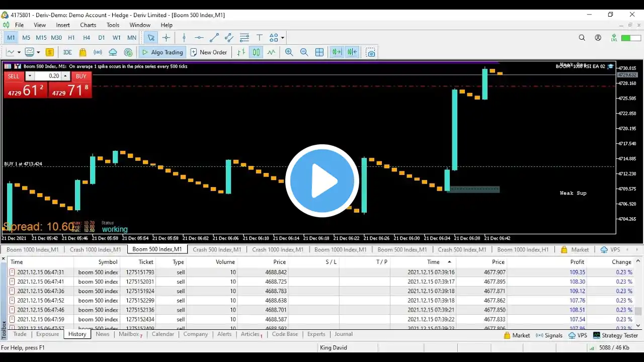
Task: Increase trade volume with up arrow
Action: (65, 76)
